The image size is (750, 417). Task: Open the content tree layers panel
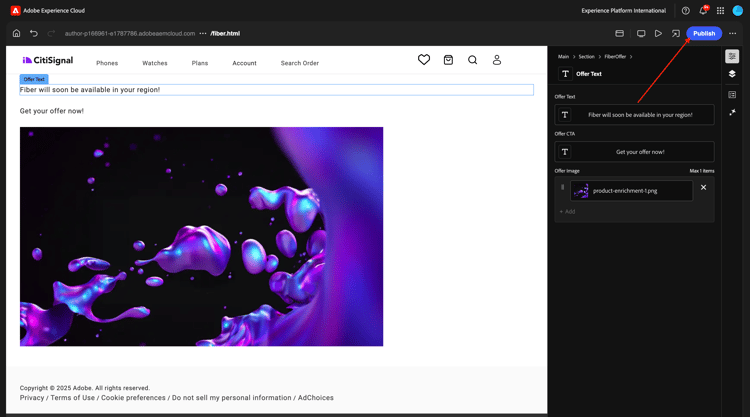click(732, 74)
